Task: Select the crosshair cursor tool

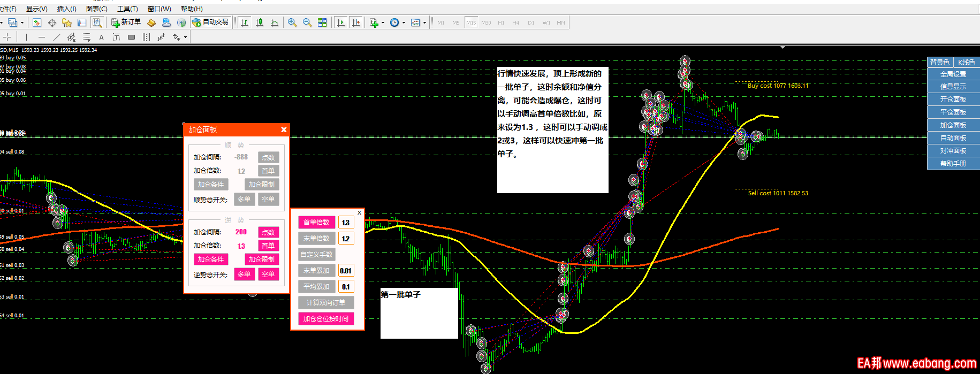Action: point(7,37)
